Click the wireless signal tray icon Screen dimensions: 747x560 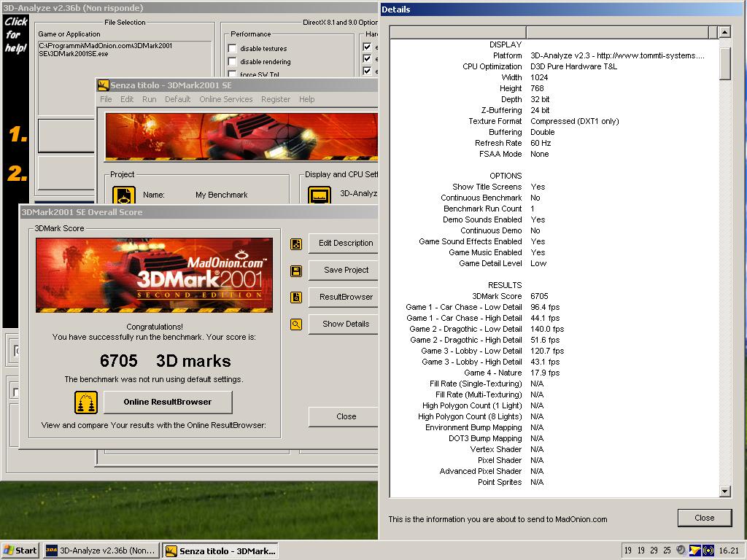pos(708,550)
